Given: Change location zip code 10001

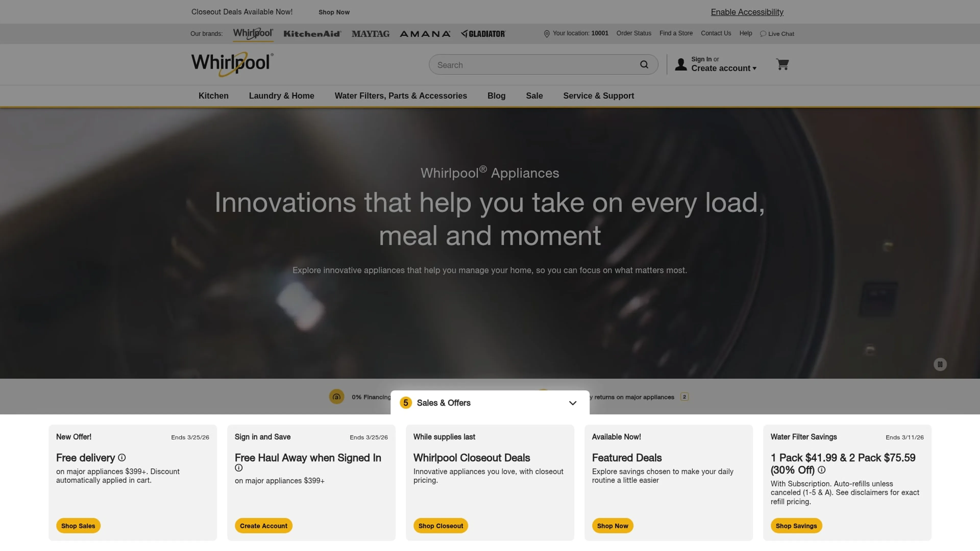Looking at the screenshot, I should [x=599, y=33].
